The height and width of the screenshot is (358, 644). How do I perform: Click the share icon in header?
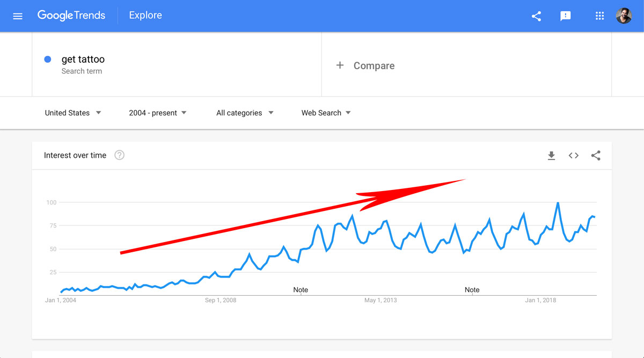pos(536,16)
